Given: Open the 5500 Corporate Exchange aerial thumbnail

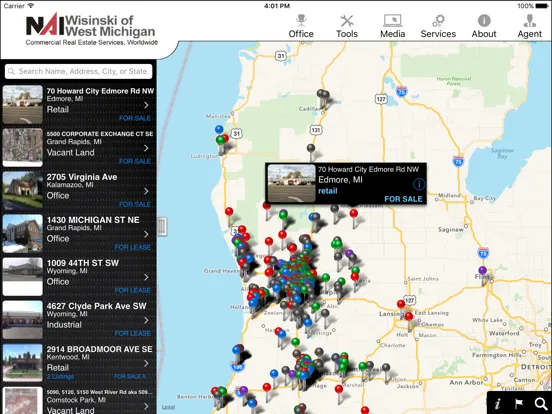Looking at the screenshot, I should (23, 148).
